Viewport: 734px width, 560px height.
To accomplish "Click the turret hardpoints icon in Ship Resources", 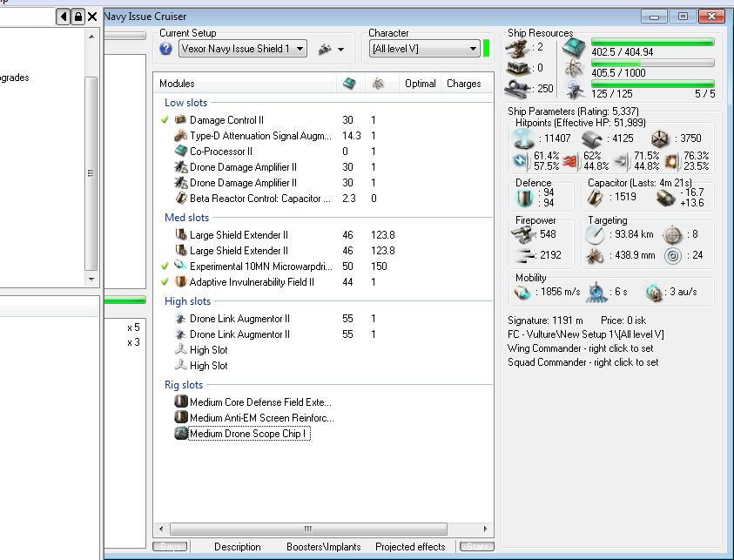I will tap(518, 47).
